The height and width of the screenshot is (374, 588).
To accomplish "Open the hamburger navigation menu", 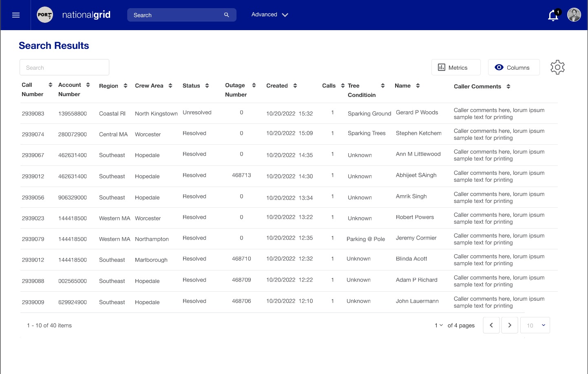I will (x=16, y=15).
